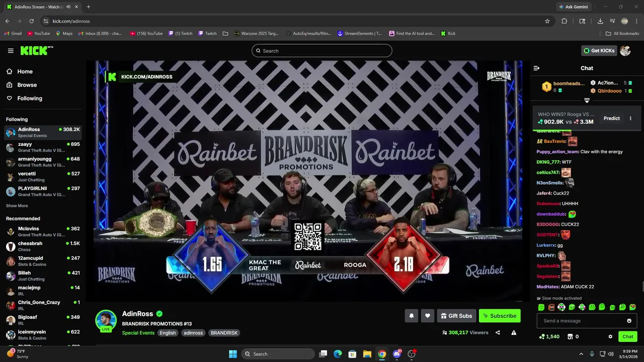The image size is (644, 362).
Task: Open Chrome extensions puzzle icon
Action: point(564,21)
